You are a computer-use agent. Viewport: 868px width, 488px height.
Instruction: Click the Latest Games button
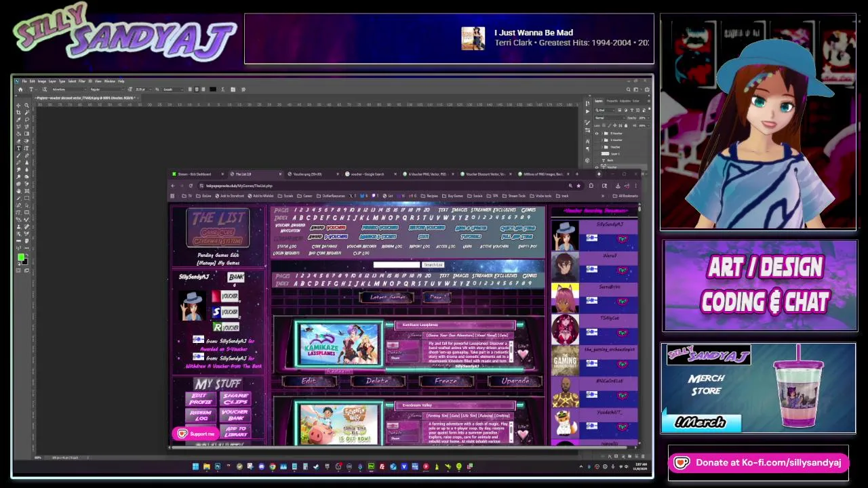387,298
